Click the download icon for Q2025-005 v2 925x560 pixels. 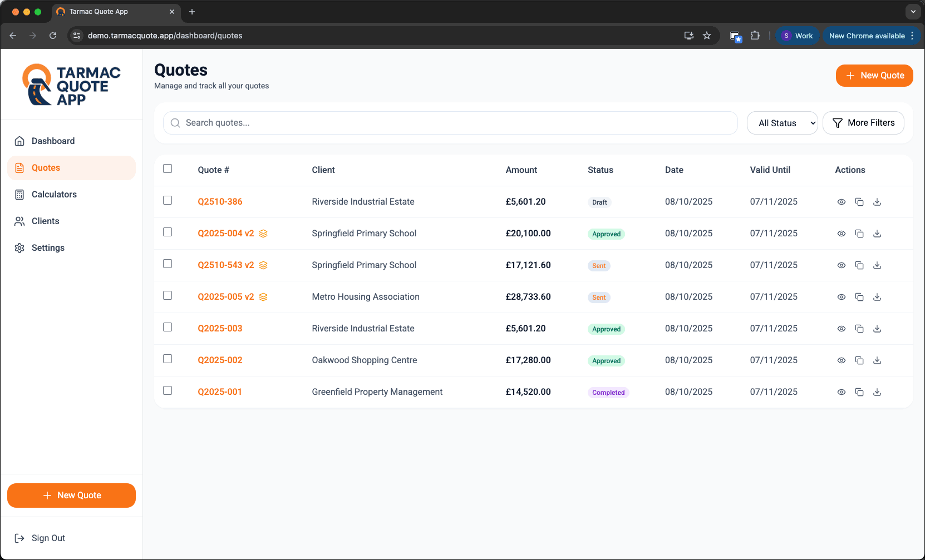pos(877,297)
